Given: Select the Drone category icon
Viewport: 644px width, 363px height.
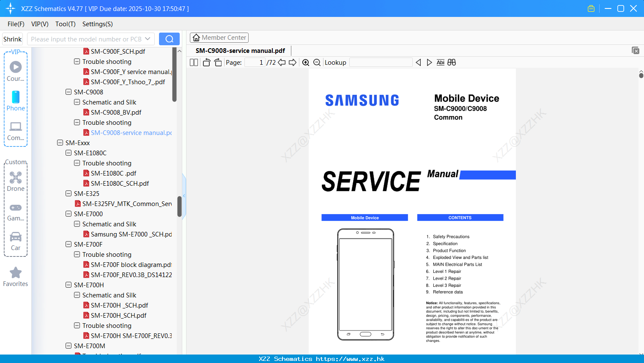Looking at the screenshot, I should point(16,181).
